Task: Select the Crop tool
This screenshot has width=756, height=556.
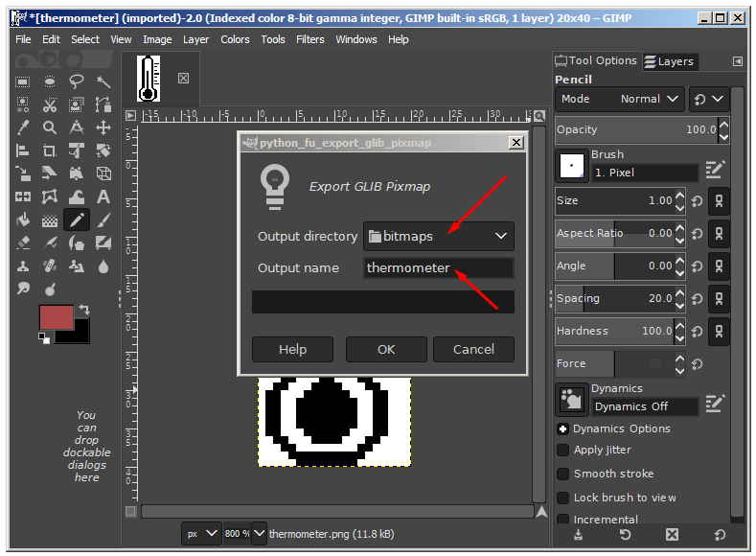Action: (x=49, y=151)
